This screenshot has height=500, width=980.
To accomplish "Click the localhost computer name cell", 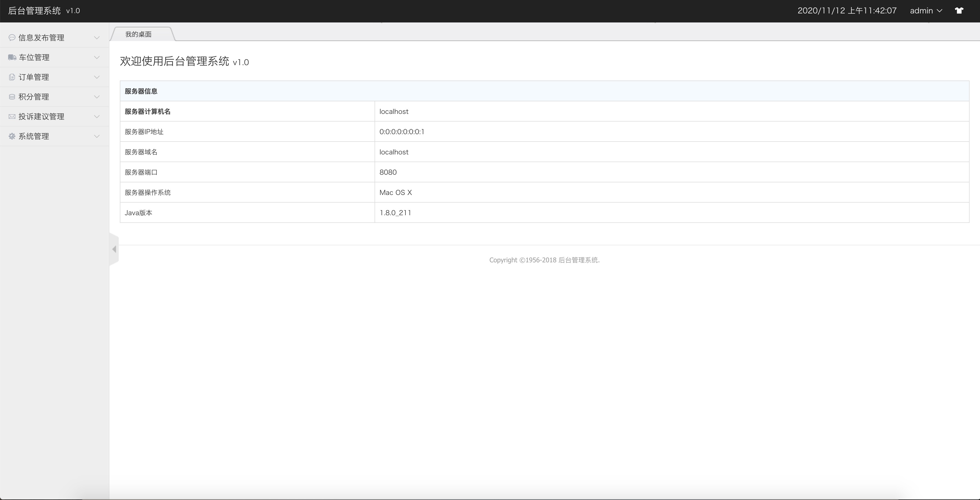I will coord(394,111).
